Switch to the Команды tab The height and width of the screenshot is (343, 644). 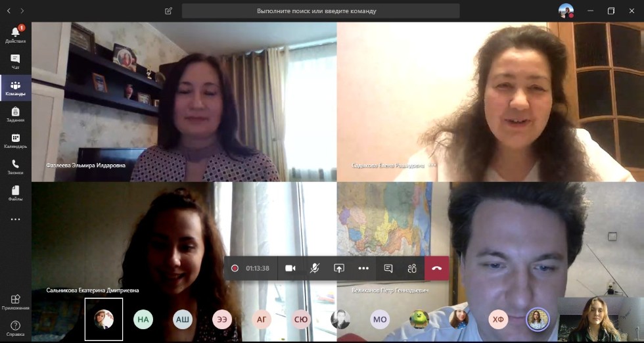click(15, 88)
